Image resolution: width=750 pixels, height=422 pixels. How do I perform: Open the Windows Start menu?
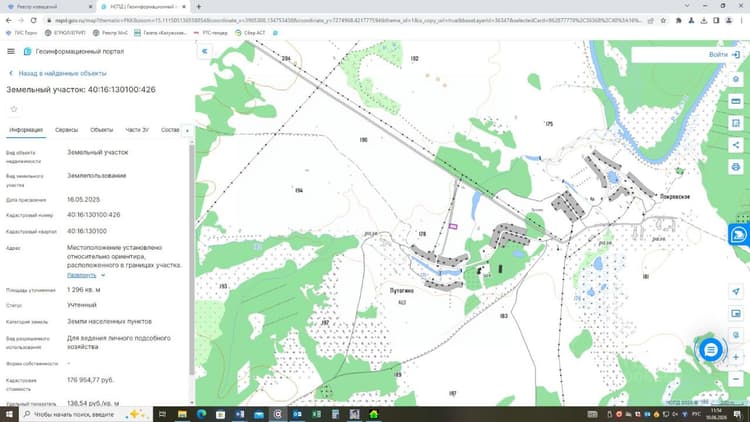9,414
